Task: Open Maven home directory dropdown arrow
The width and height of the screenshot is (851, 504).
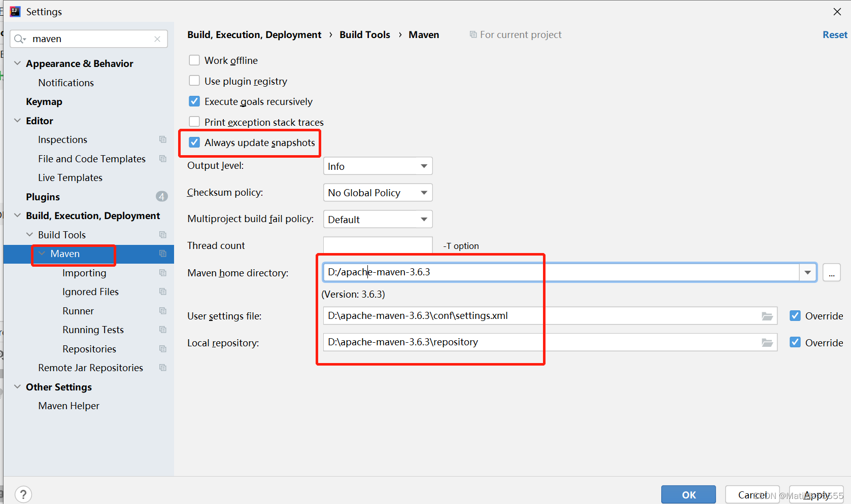Action: 808,272
